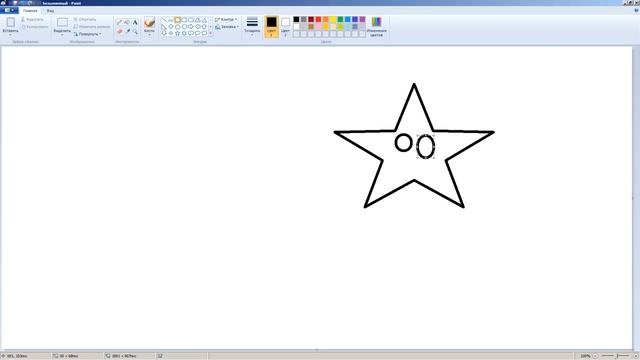Choose the Rounded rectangular callout shape
The image size is (640, 360).
coord(191,33)
